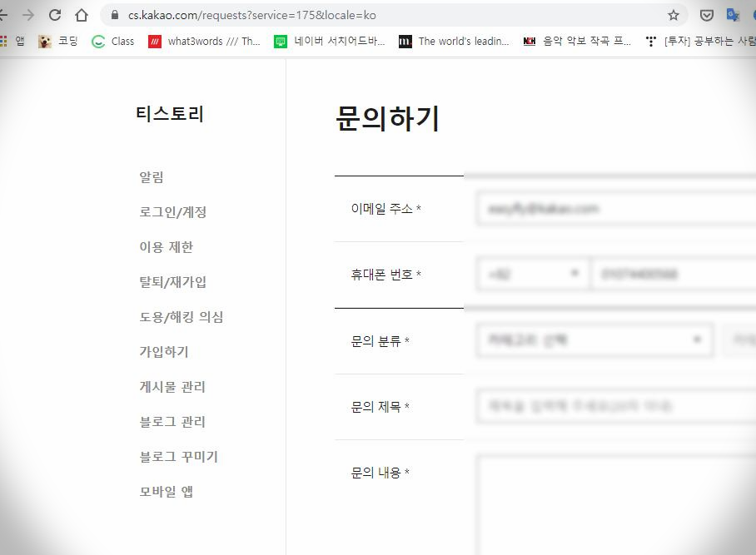View site info via padlock icon

coord(115,15)
